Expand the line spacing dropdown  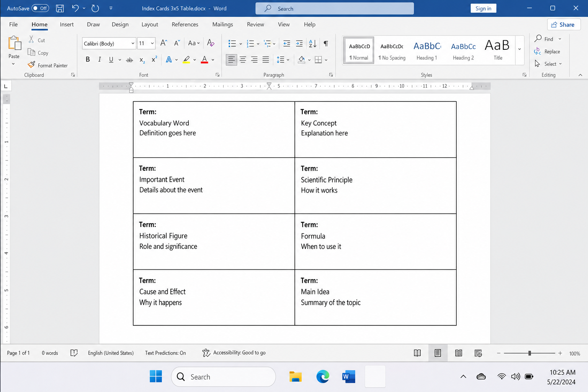(288, 60)
